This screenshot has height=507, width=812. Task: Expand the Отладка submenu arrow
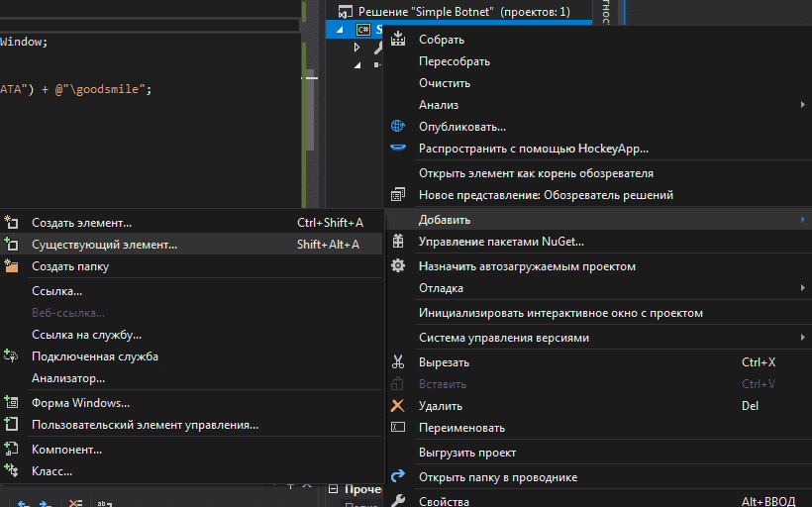[x=802, y=288]
